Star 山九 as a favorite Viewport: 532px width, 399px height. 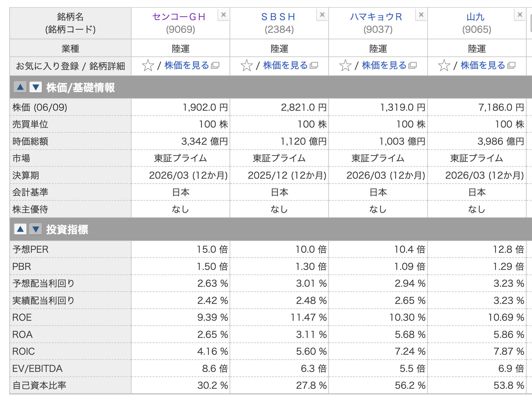point(444,65)
